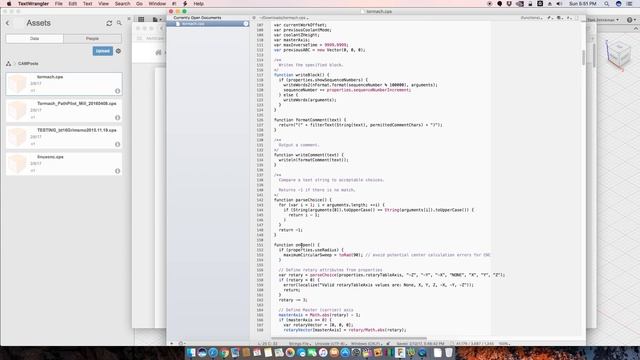
Task: Open CAMPosts folder breadcrumb
Action: (x=28, y=64)
